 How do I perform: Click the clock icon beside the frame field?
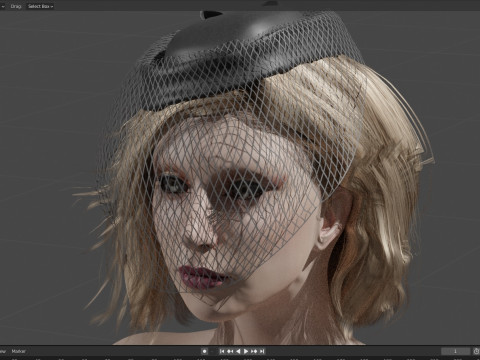476,351
